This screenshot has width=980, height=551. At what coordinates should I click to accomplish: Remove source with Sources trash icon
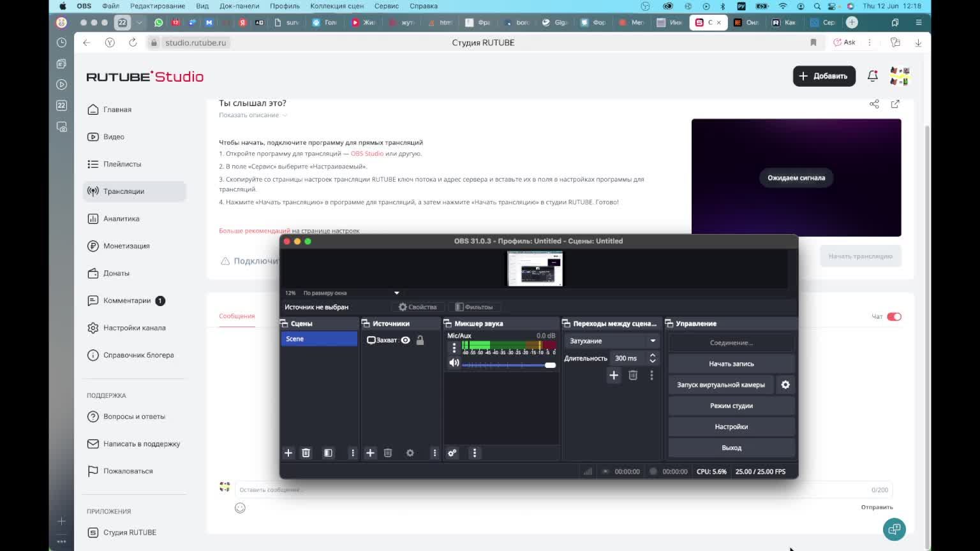pos(388,453)
